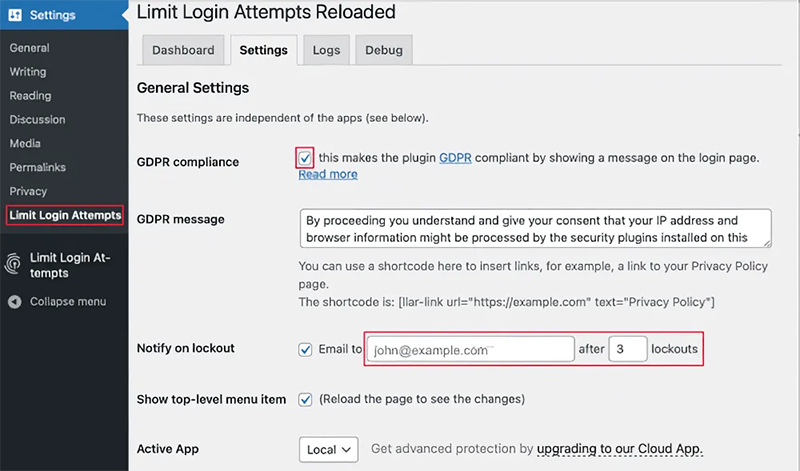Viewport: 800px width, 471px height.
Task: Click the Limit Login Attempts Reloaded title
Action: (266, 12)
